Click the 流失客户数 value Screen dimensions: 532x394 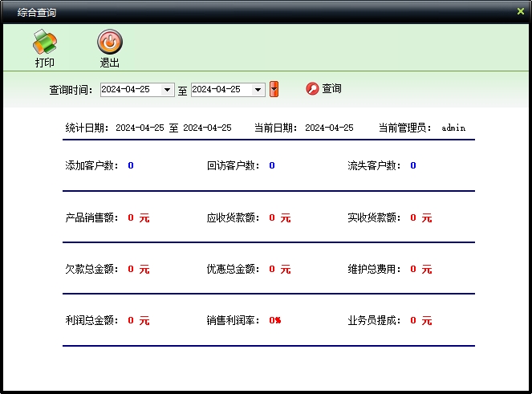coord(413,166)
